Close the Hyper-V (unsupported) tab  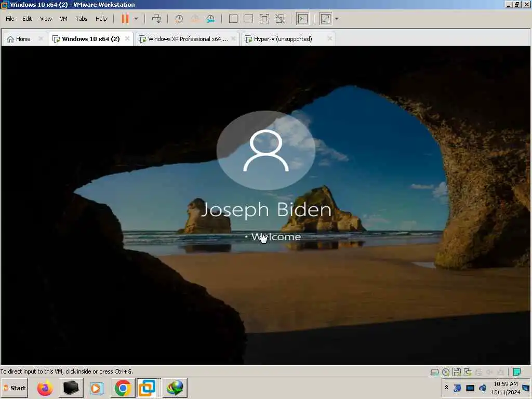[330, 38]
